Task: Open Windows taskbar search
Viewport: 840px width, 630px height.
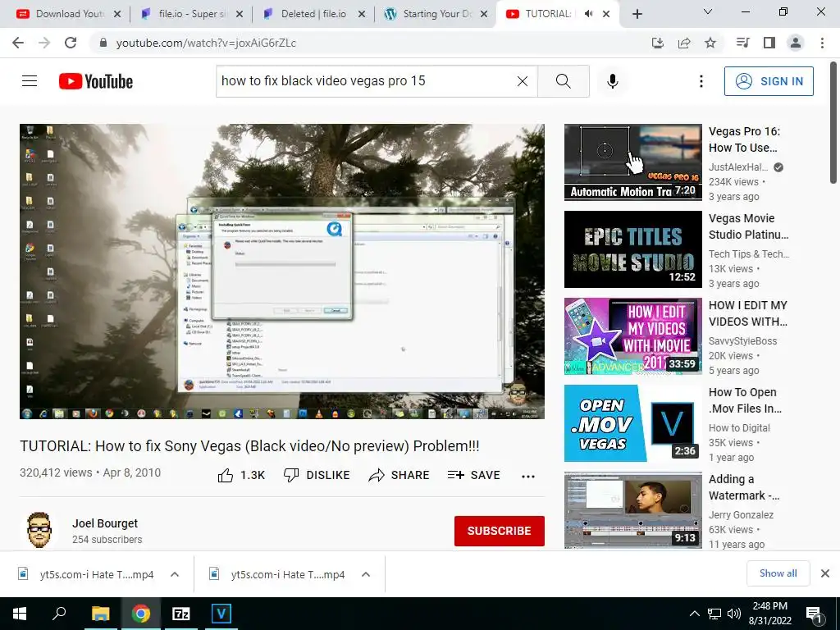Action: (59, 614)
